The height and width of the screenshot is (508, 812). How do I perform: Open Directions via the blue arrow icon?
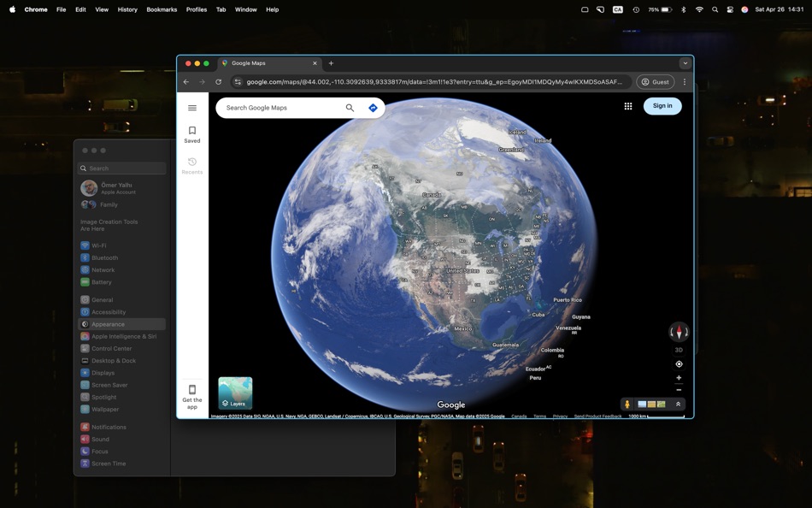(373, 108)
